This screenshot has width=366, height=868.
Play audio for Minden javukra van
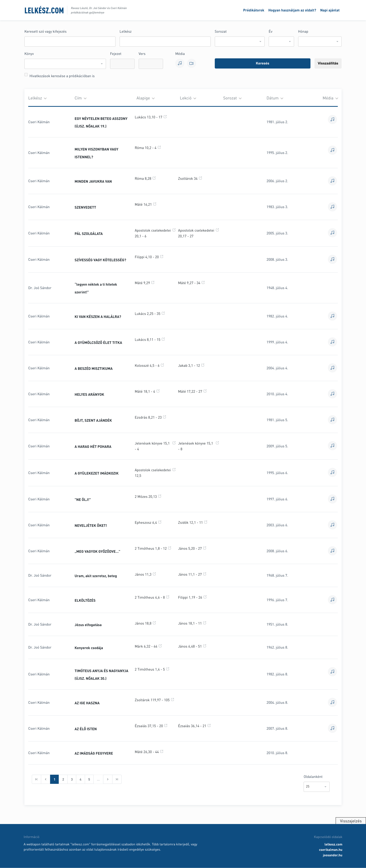(332, 181)
